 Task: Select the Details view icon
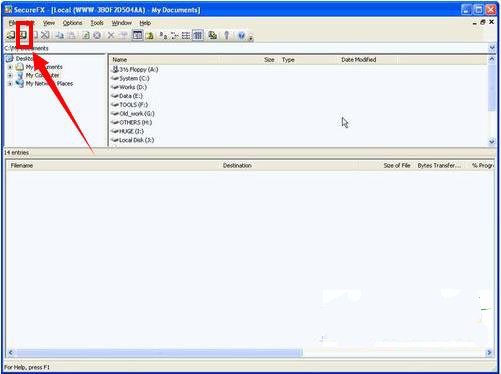click(198, 35)
